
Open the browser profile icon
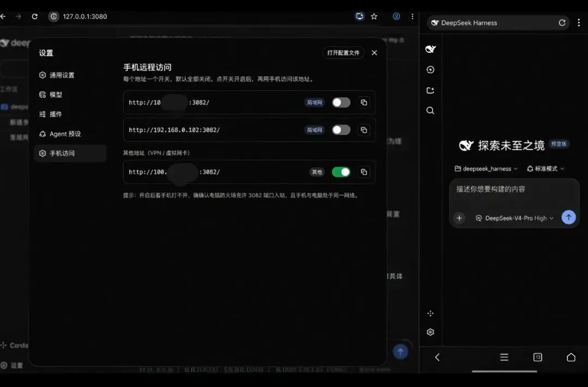396,16
